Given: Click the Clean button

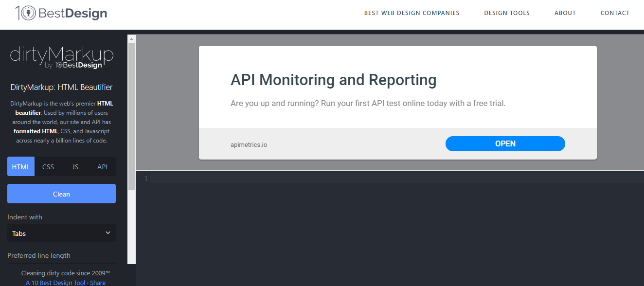Looking at the screenshot, I should coord(61,194).
